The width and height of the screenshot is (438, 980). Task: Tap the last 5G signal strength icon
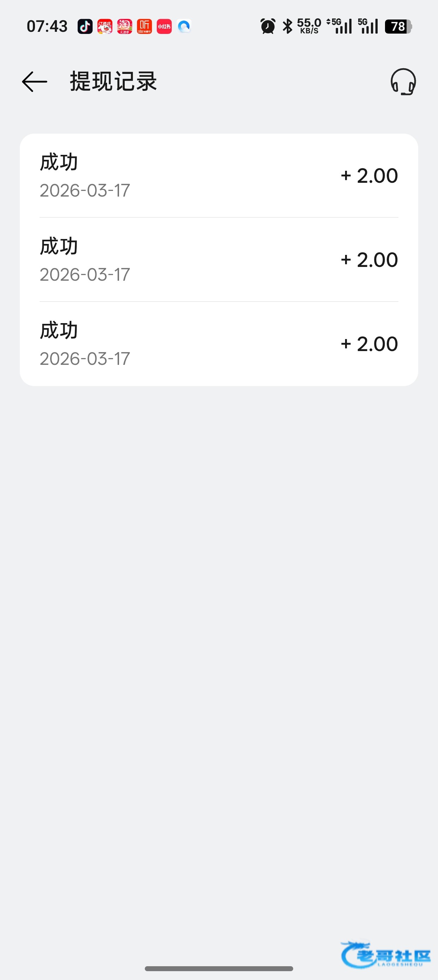(368, 27)
